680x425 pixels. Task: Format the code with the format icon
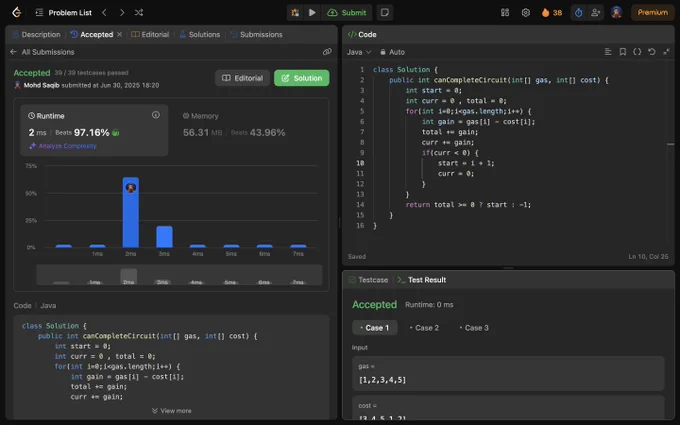pyautogui.click(x=608, y=52)
